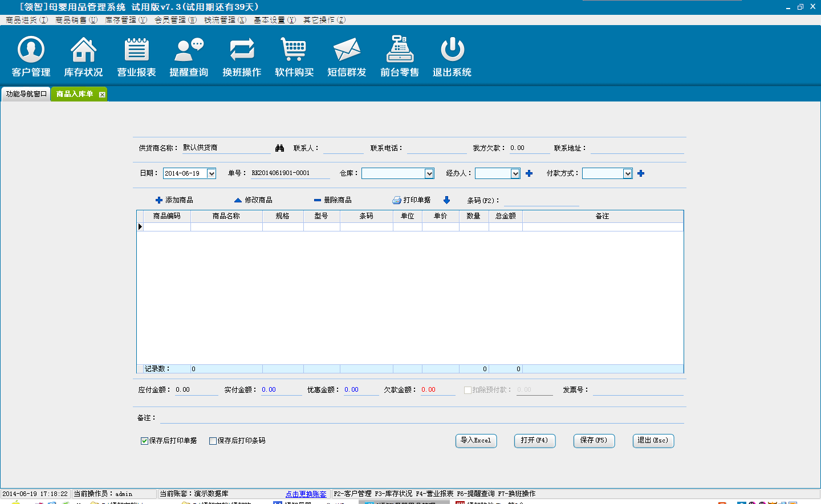This screenshot has height=504, width=821.
Task: Click the 点击更换账套 link
Action: [306, 494]
